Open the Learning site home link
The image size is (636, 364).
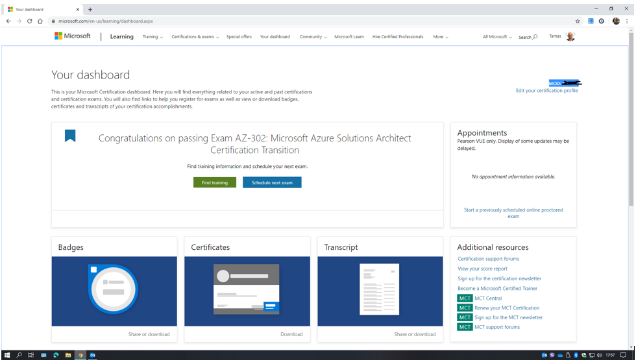coord(122,36)
